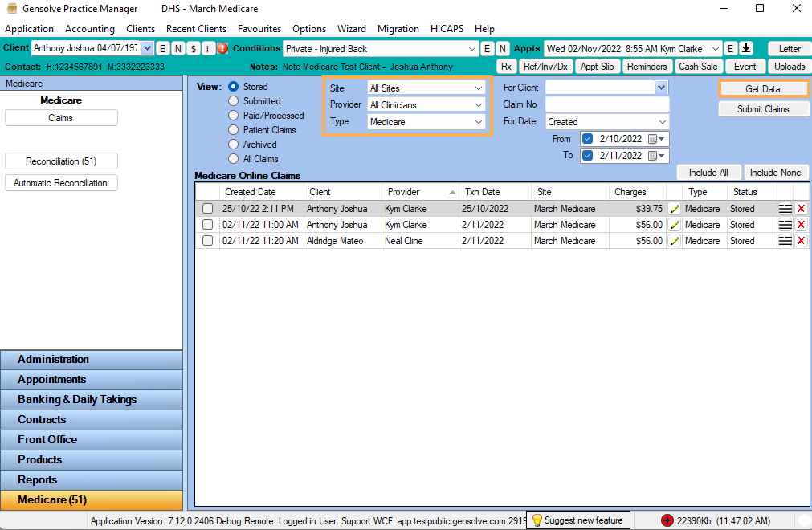Click the client E edit button
The height and width of the screenshot is (530, 812).
tap(162, 49)
